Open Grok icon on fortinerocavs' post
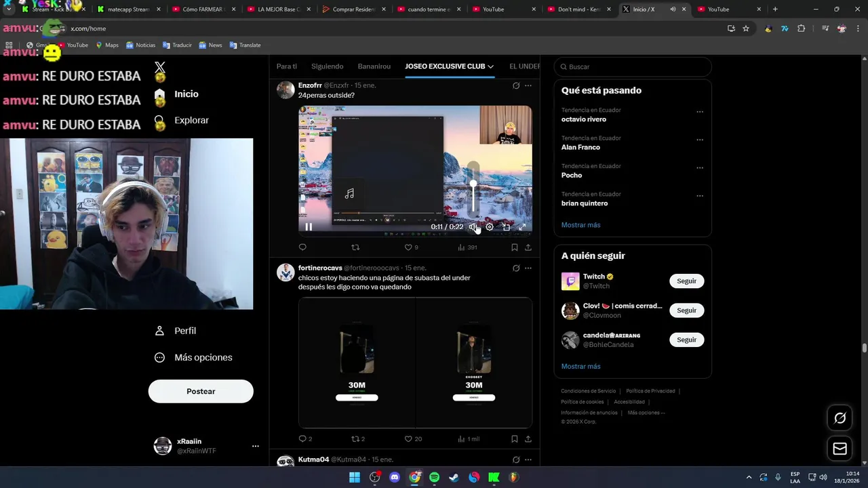868x488 pixels. (516, 268)
